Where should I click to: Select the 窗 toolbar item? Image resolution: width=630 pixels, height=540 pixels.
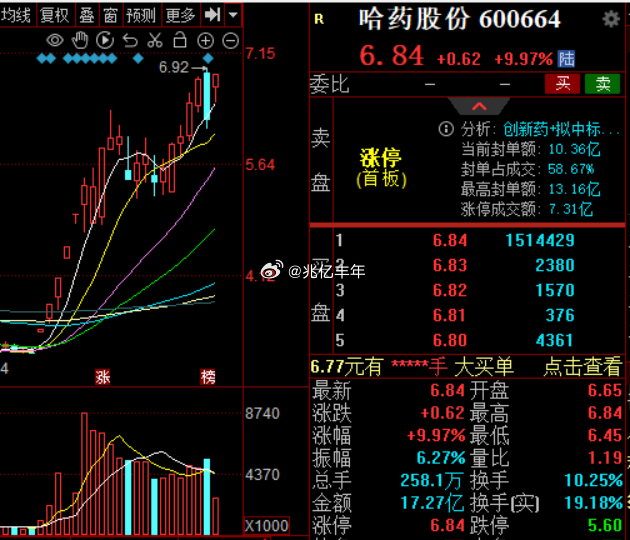[110, 15]
